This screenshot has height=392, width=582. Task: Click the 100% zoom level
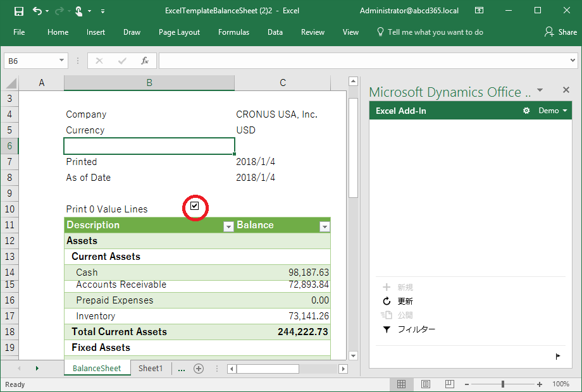[x=560, y=384]
